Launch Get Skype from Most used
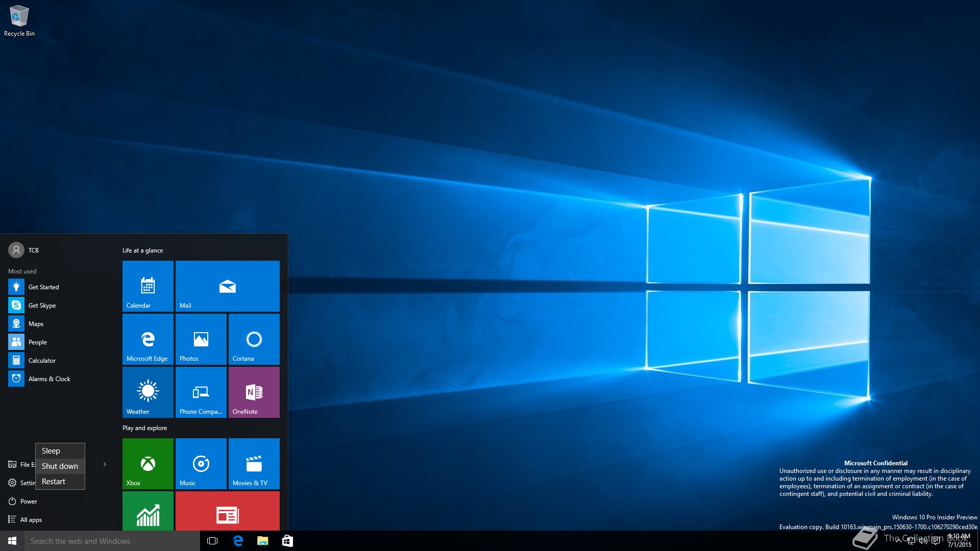 click(59, 305)
